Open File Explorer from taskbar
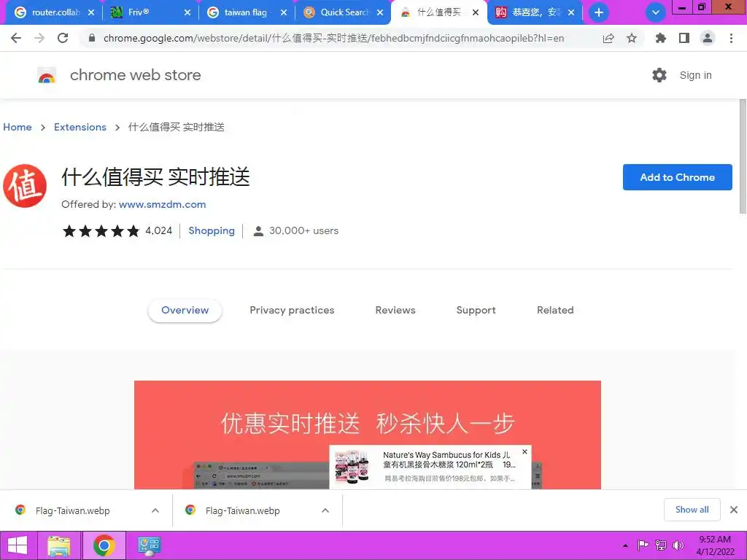 [x=59, y=545]
